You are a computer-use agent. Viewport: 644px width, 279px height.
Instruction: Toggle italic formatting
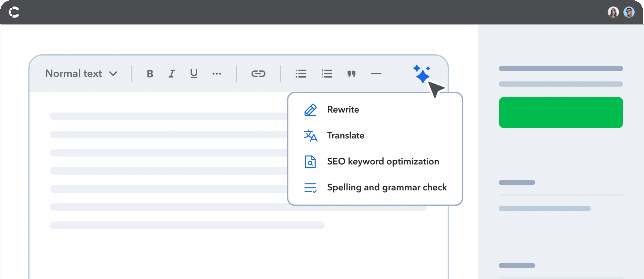click(171, 74)
